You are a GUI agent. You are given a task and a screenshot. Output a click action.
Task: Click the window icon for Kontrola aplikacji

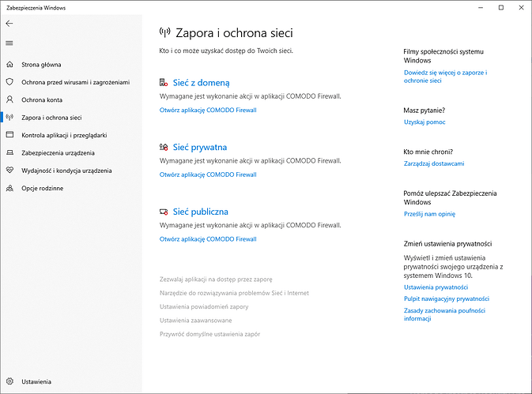(9, 135)
